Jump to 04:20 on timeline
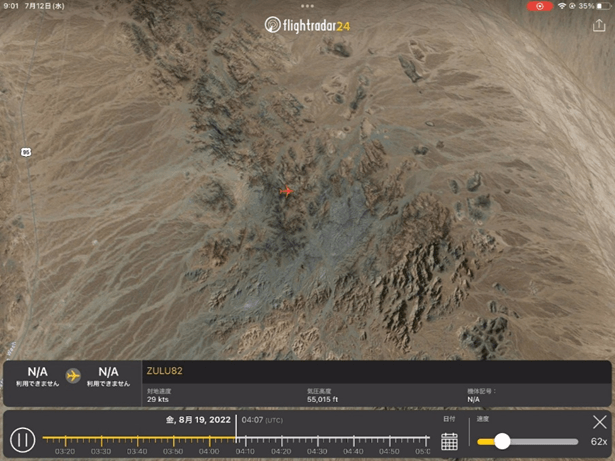 tap(281, 452)
